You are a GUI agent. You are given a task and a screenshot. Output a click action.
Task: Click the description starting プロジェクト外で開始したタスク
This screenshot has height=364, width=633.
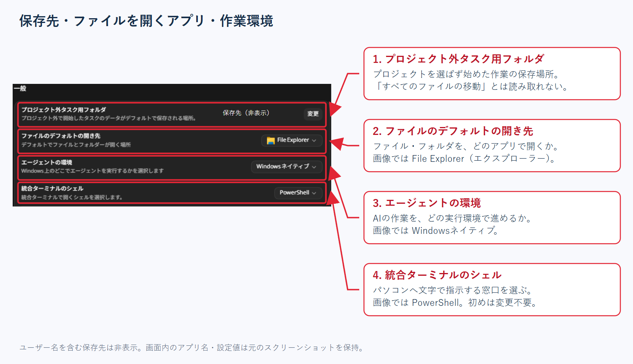(109, 118)
